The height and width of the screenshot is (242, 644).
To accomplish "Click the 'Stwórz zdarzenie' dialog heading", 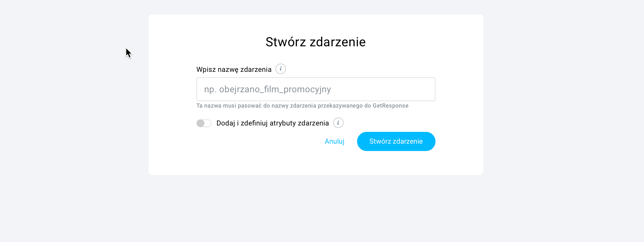I will [316, 42].
